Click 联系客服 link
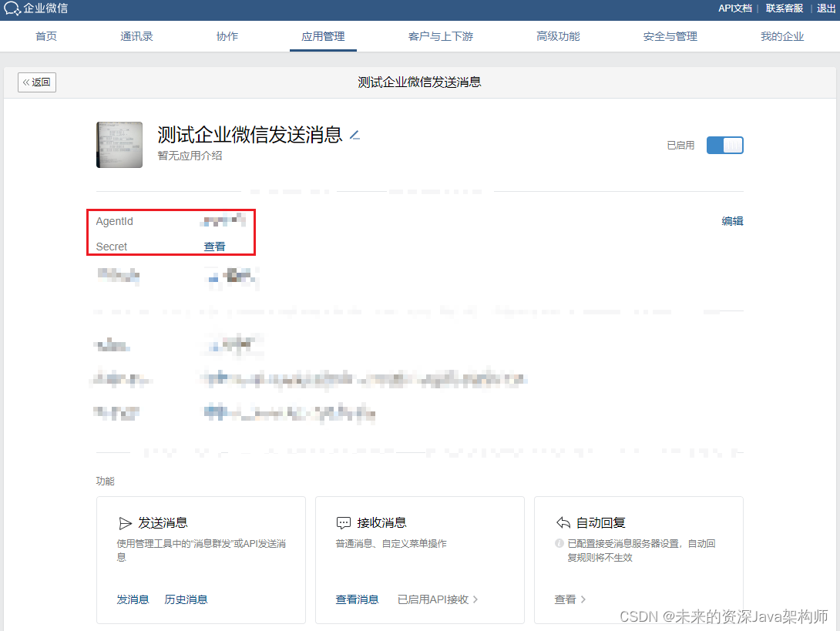 (785, 8)
